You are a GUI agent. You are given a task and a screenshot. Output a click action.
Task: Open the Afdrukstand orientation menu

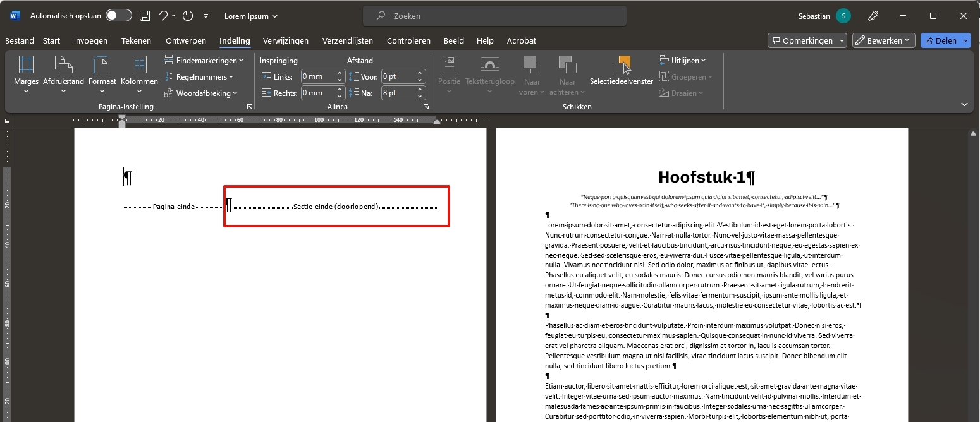(63, 75)
